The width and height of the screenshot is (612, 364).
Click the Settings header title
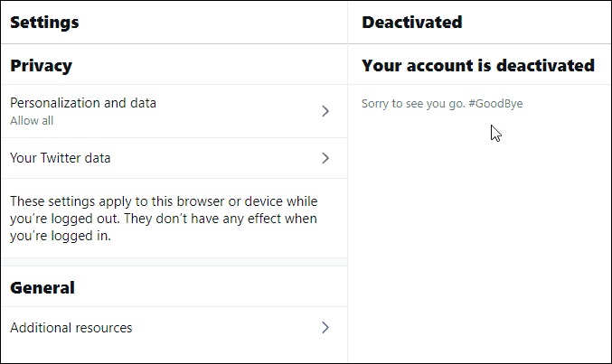click(44, 22)
